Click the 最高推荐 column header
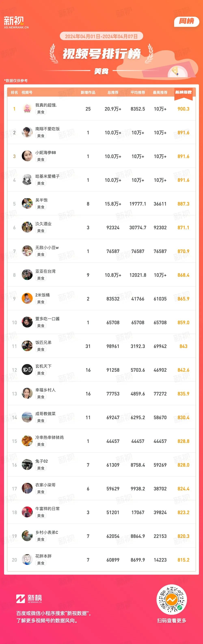The image size is (203, 644). click(x=160, y=93)
